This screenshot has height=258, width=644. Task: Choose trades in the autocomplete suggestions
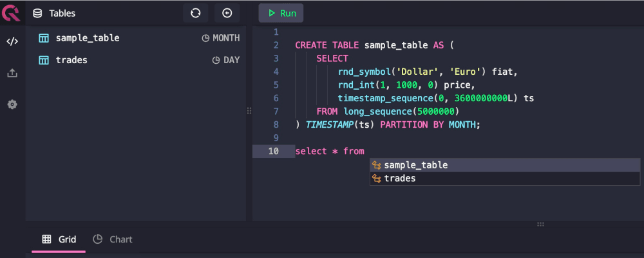point(400,178)
